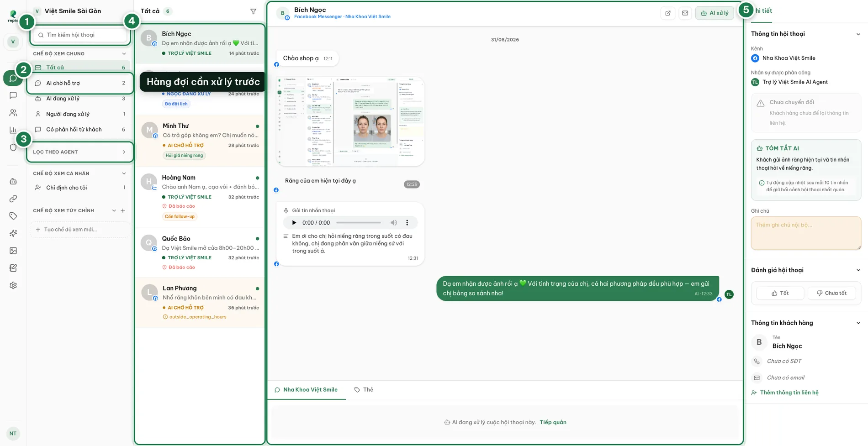Collapse the Chế độ xem cá nhân section
The image size is (868, 446).
pyautogui.click(x=124, y=173)
